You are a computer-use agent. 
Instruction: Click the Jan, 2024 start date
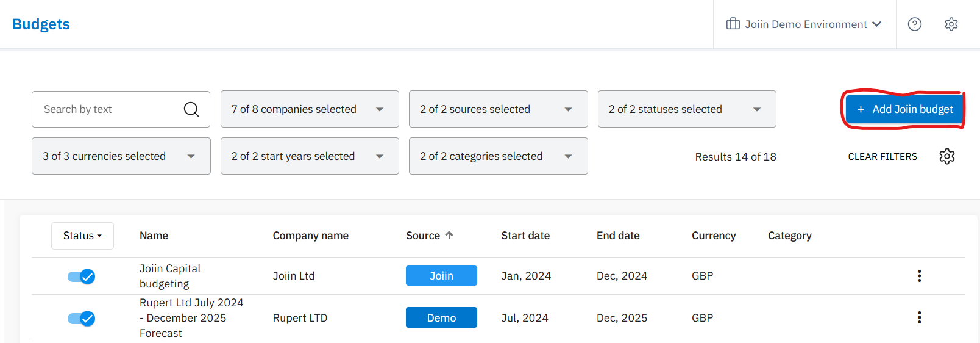tap(526, 276)
